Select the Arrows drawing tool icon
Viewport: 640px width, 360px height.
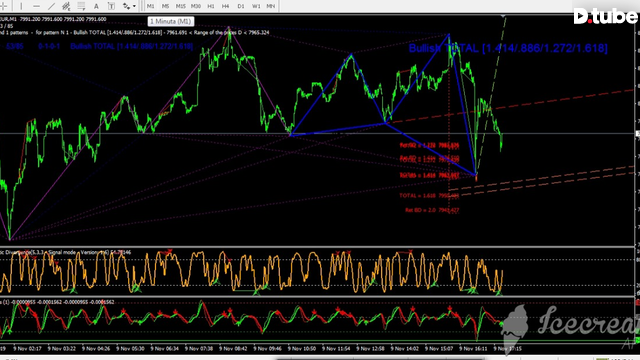(x=126, y=6)
